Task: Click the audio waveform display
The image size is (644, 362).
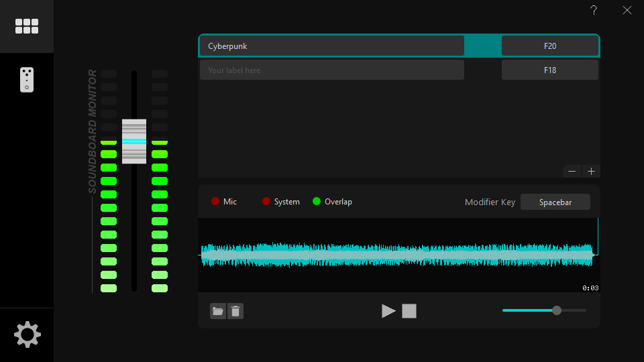Action: click(x=398, y=255)
